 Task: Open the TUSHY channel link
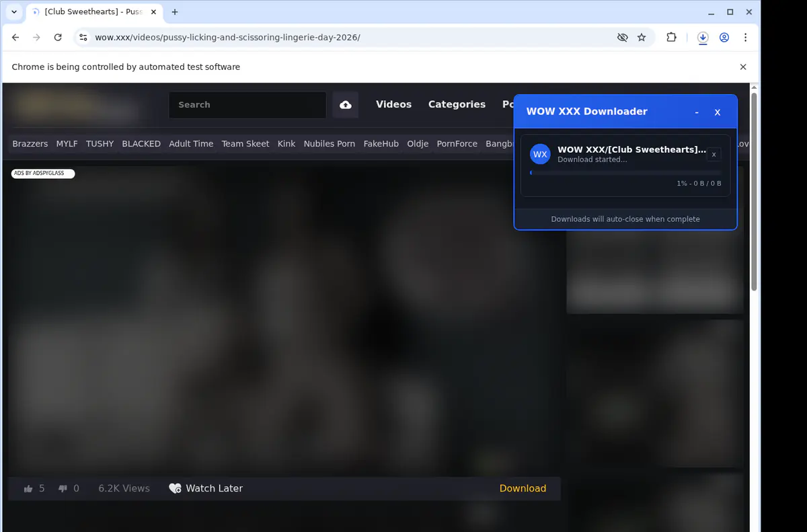click(100, 144)
